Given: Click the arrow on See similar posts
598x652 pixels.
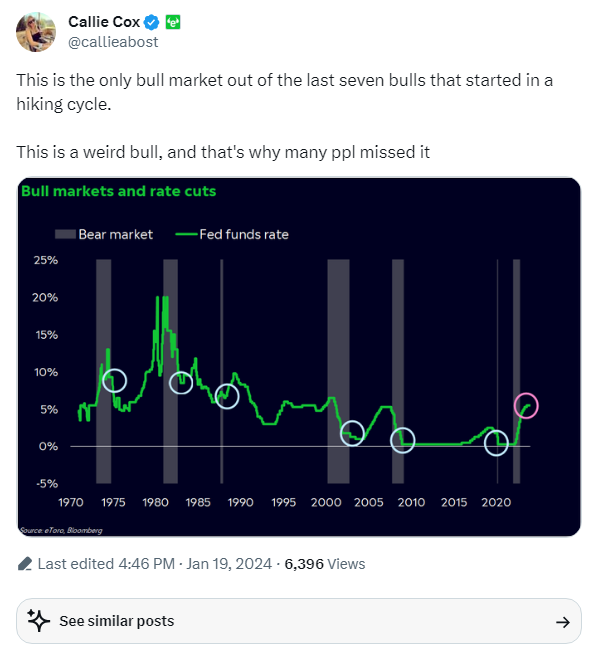Looking at the screenshot, I should coord(563,622).
